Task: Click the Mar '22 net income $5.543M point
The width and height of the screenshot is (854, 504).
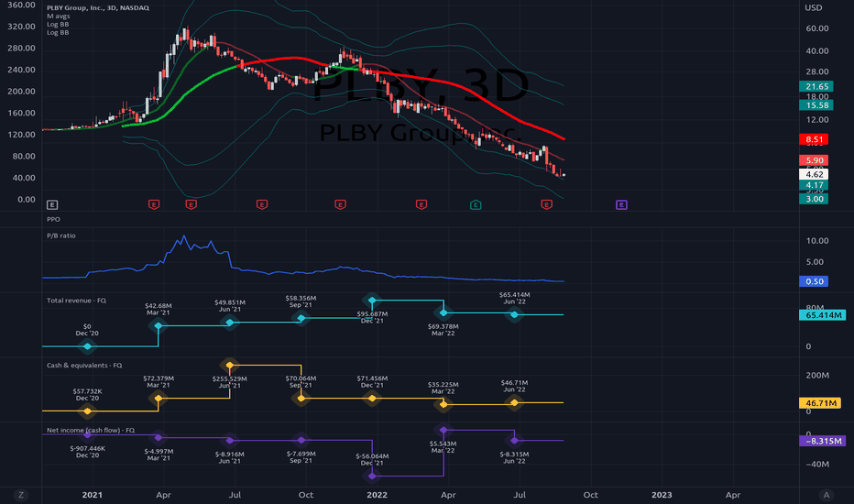Action: point(443,430)
